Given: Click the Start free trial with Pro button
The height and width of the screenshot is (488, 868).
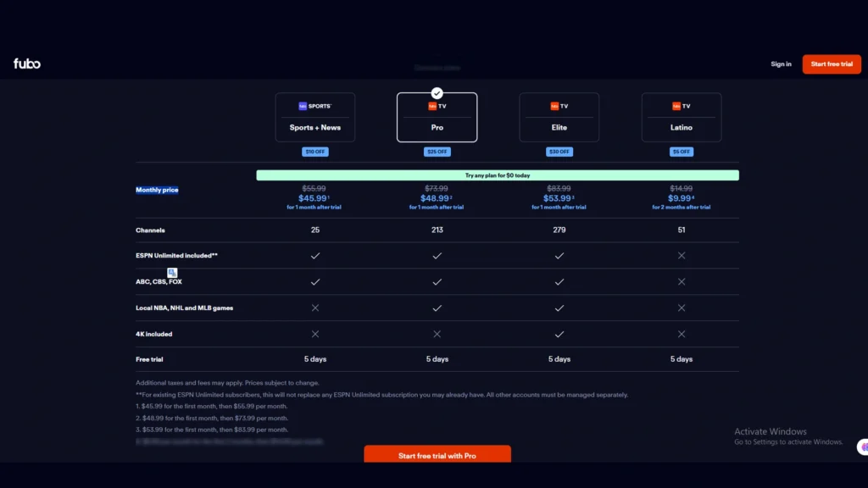Looking at the screenshot, I should coord(437,454).
